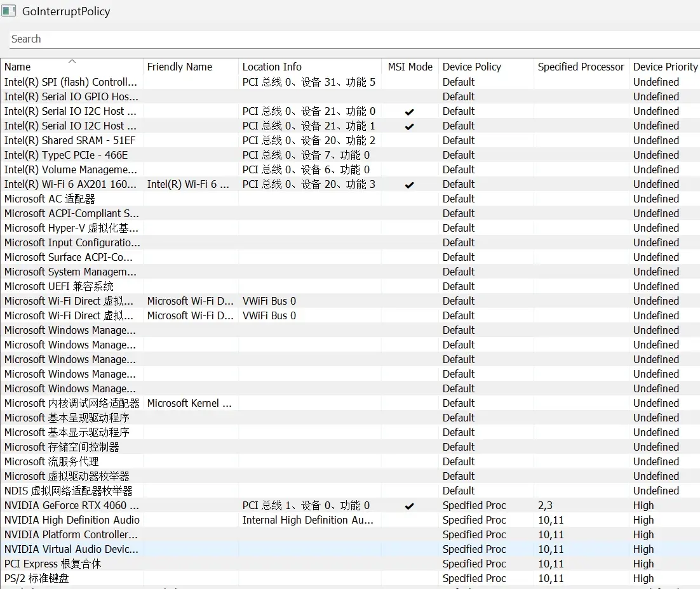Select NVIDIA GeForce RTX 4060 name cell
This screenshot has height=589, width=700.
[x=71, y=506]
